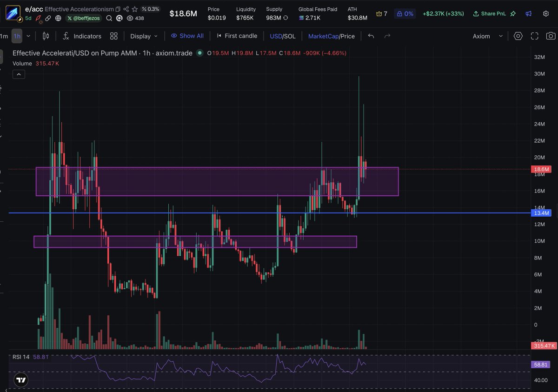This screenshot has width=558, height=392.
Task: Click Share PnL button
Action: tap(490, 13)
